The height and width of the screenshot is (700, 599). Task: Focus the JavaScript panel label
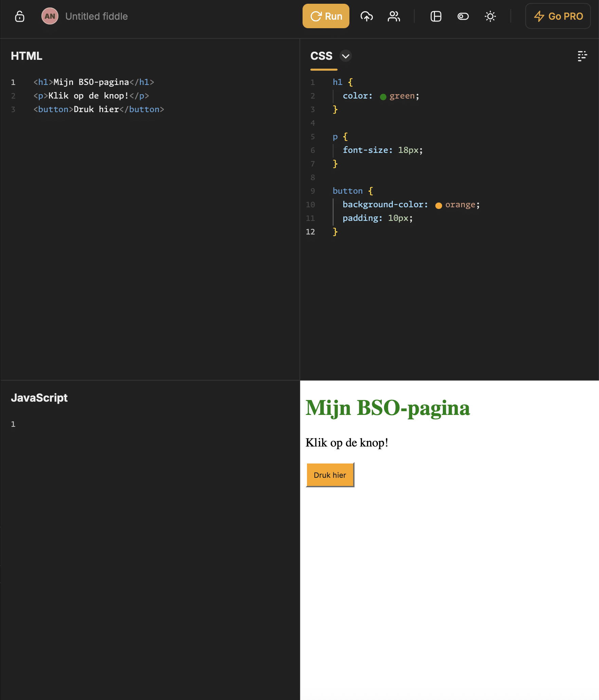[39, 398]
